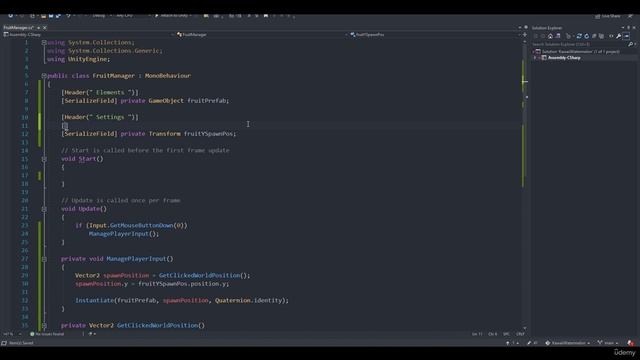This screenshot has height=360, width=640.
Task: Click the Search Solution Explorer field
Action: tap(580, 44)
